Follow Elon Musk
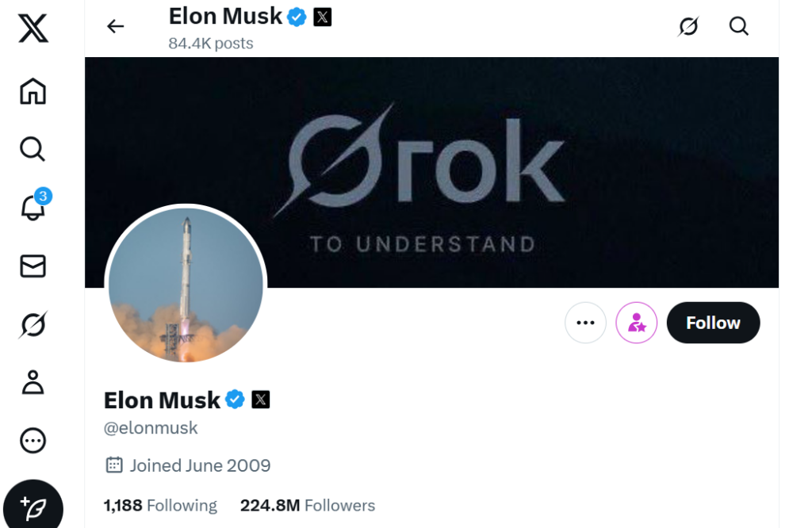Viewport: 812px width, 528px height. pyautogui.click(x=713, y=323)
